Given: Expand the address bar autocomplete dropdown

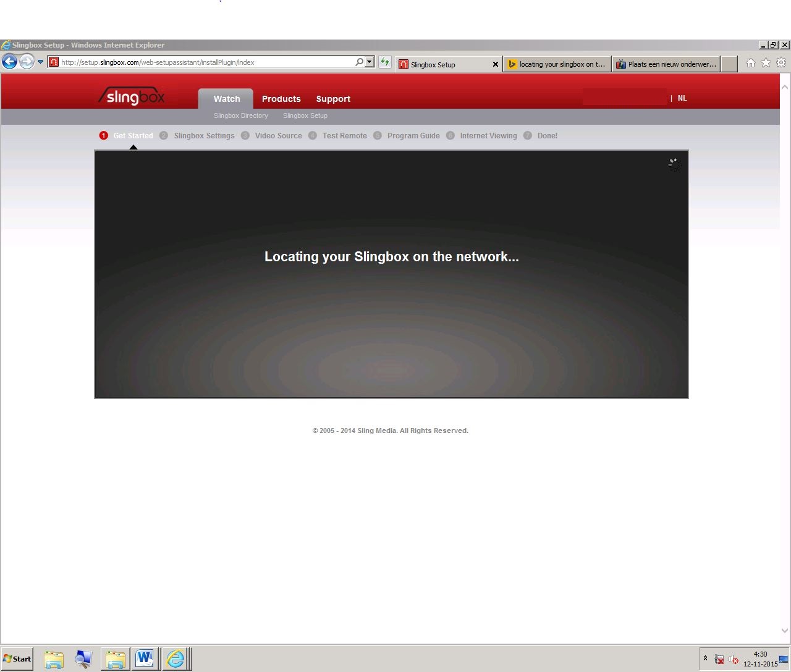Looking at the screenshot, I should coord(370,62).
